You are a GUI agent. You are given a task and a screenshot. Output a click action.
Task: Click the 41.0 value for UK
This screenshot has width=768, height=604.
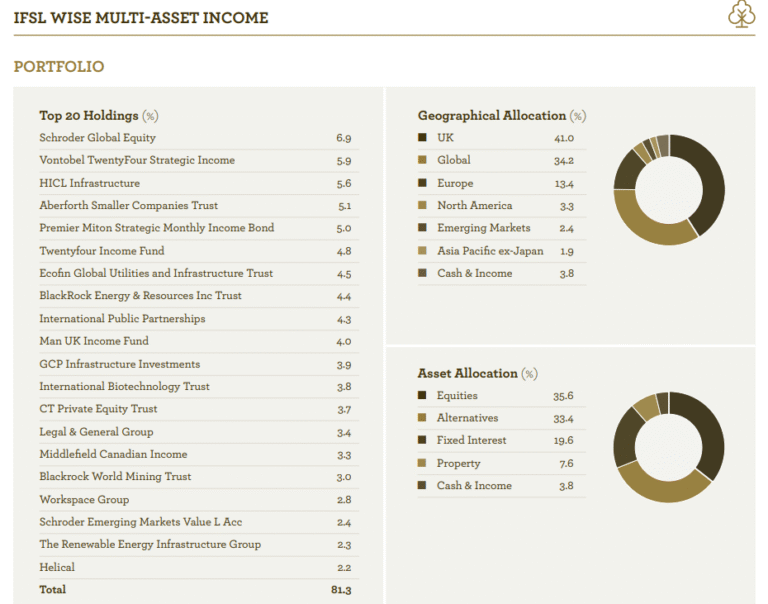tap(564, 138)
